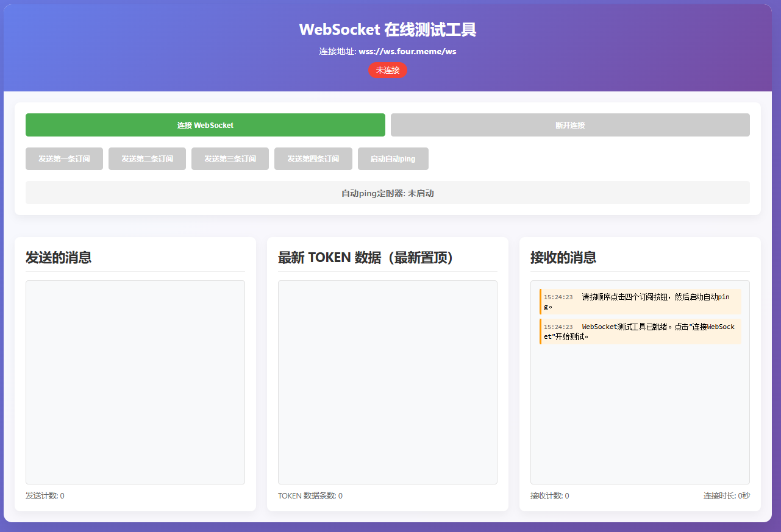Click inside the sent messages box
Image resolution: width=781 pixels, height=532 pixels.
pyautogui.click(x=135, y=381)
